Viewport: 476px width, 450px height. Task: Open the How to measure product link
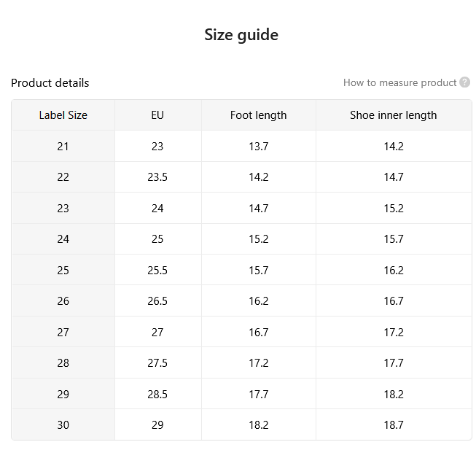399,82
